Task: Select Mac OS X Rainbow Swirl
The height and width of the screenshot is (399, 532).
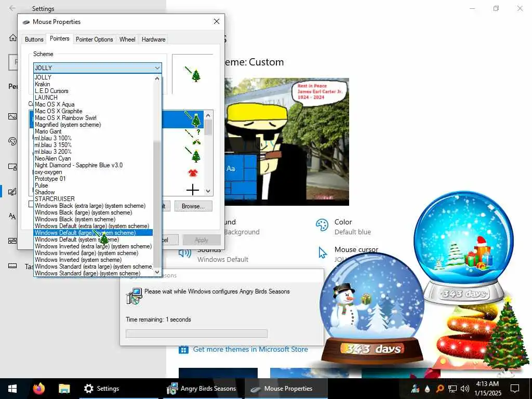Action: (x=94, y=118)
